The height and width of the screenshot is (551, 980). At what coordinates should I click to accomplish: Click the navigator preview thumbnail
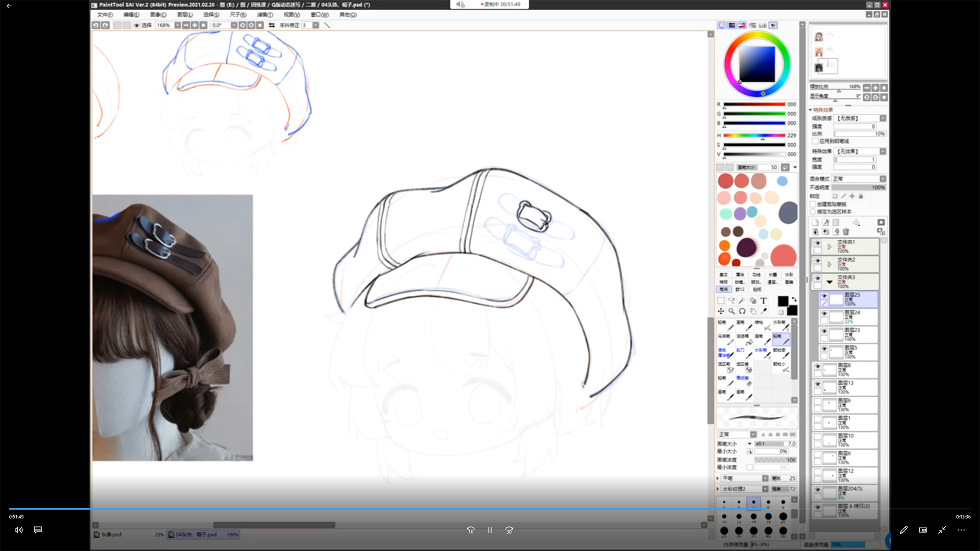[848, 52]
